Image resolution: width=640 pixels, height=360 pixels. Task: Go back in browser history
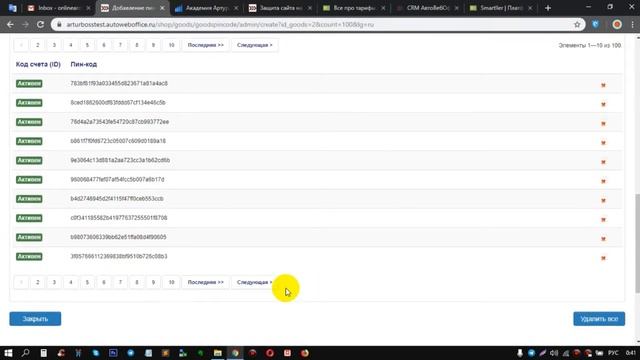10,24
